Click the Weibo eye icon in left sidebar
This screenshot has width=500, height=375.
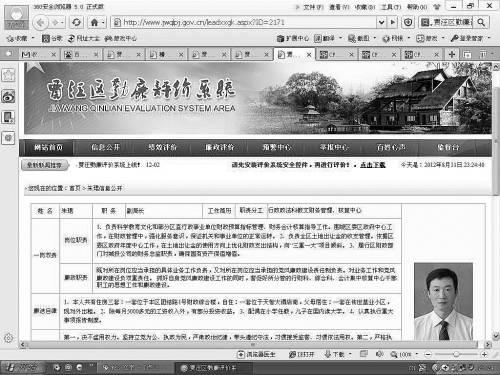point(8,97)
